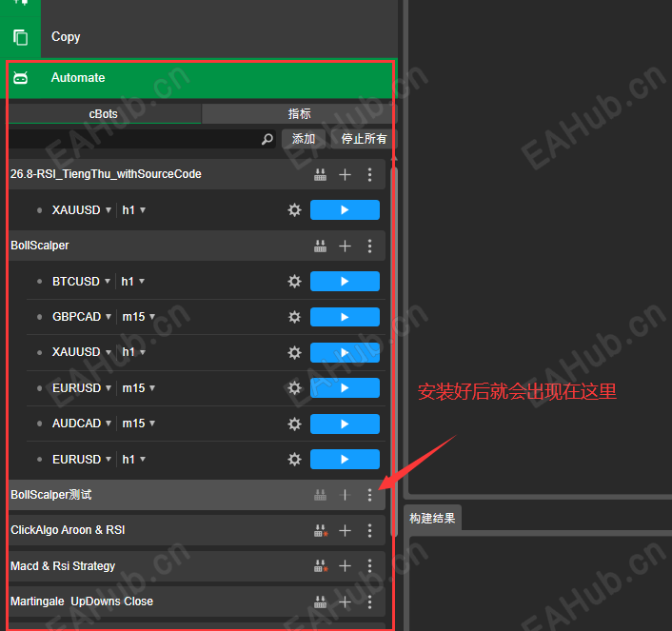Click the search magnifier icon
Viewport: 672px width, 631px height.
267,139
